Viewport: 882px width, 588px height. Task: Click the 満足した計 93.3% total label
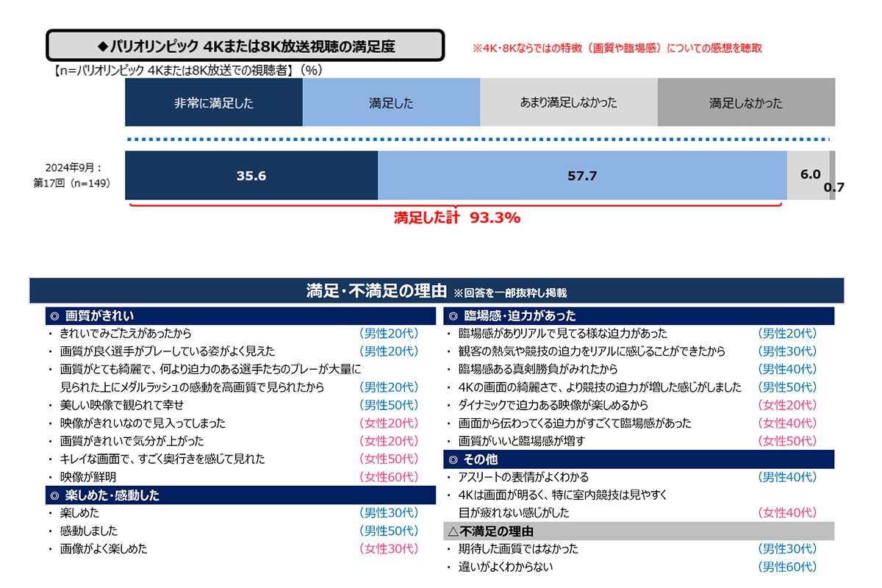[456, 218]
